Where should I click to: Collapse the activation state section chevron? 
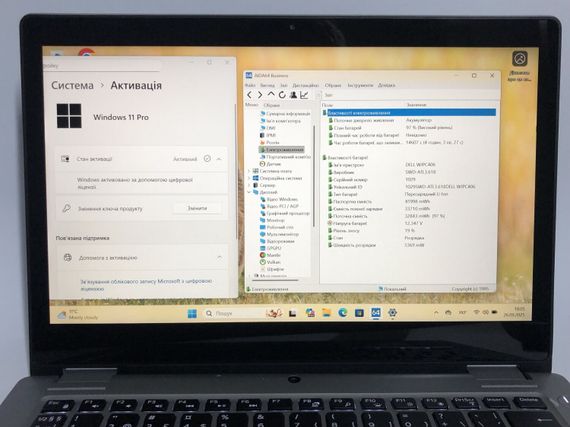click(219, 159)
